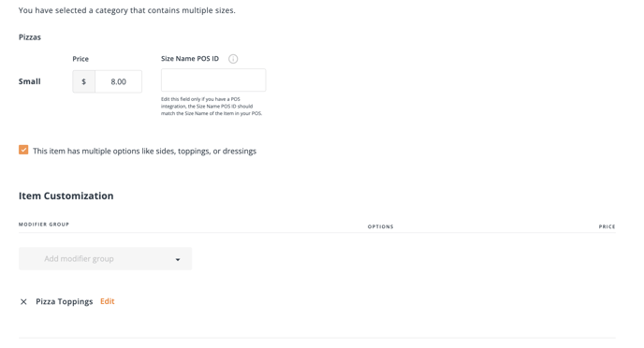
Task: Click the OPTIONS column header
Action: [x=380, y=226]
